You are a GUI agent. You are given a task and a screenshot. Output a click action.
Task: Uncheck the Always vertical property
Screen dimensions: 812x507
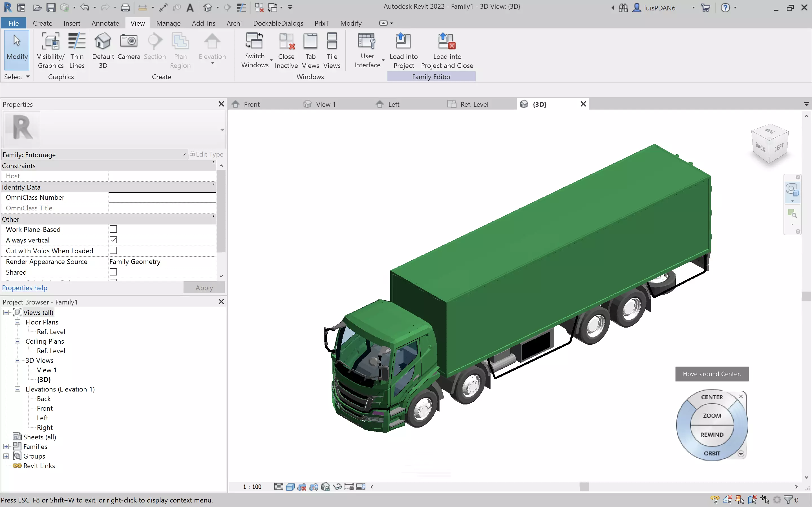click(113, 240)
